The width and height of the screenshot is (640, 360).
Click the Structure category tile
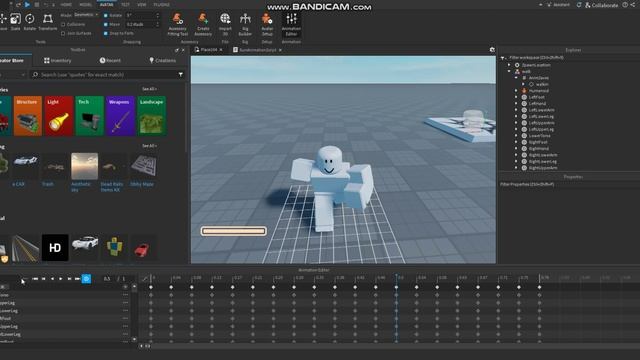coord(28,116)
